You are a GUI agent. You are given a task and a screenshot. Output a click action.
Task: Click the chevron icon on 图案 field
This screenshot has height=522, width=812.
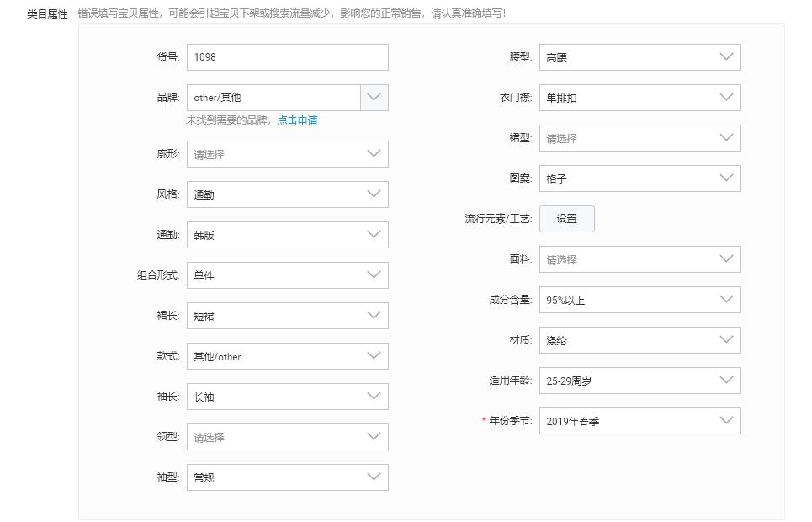point(726,178)
